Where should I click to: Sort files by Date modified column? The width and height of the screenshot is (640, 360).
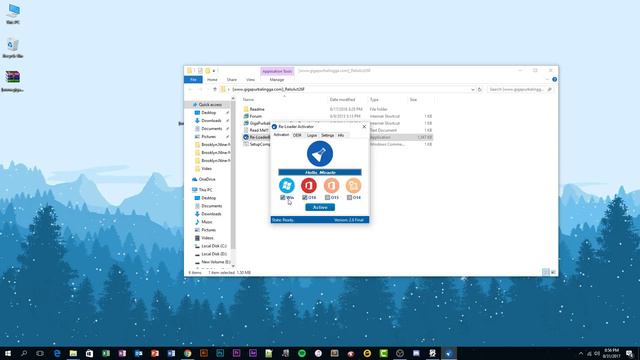[x=342, y=100]
